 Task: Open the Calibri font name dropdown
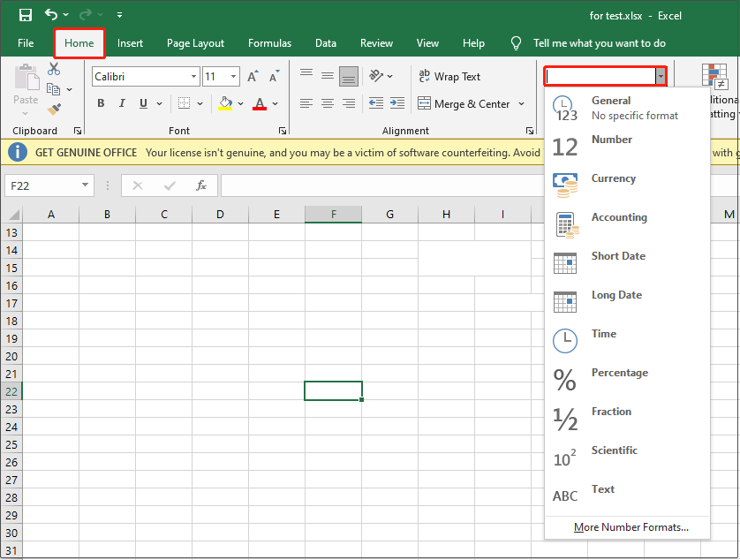pyautogui.click(x=193, y=76)
